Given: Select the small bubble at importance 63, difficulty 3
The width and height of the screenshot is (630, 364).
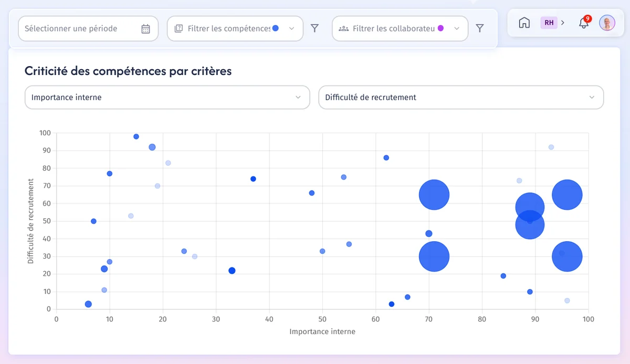Looking at the screenshot, I should coord(392,304).
